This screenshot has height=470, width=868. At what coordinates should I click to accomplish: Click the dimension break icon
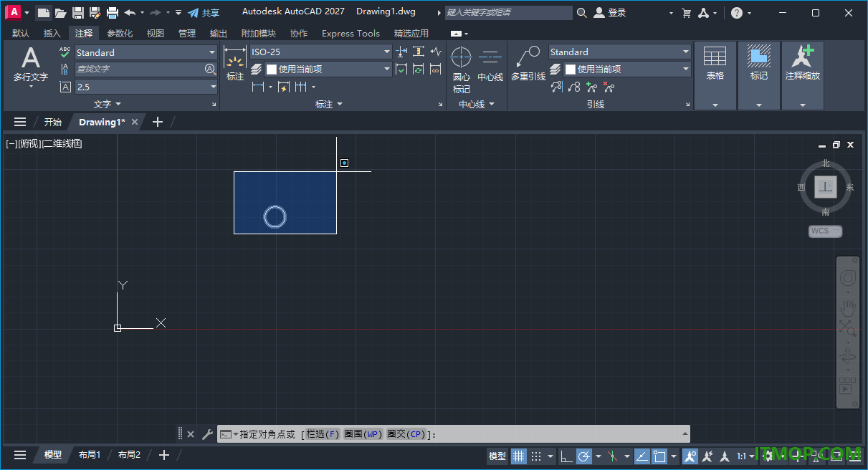(x=401, y=52)
